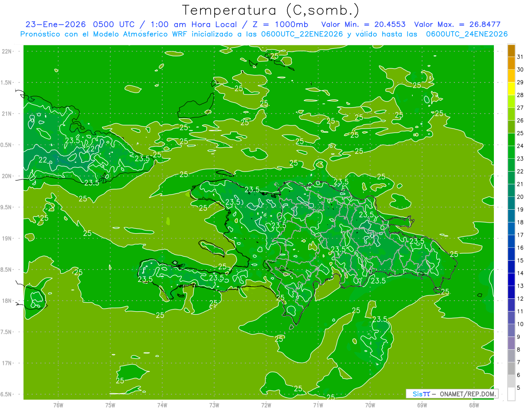The height and width of the screenshot is (411, 532).
Task: Click the color legend value 31
Action: [520, 57]
